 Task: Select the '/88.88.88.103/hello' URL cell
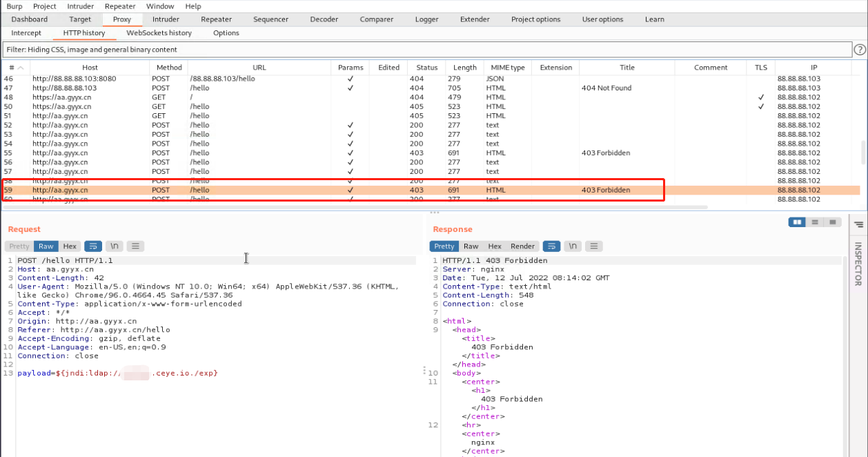pos(222,79)
